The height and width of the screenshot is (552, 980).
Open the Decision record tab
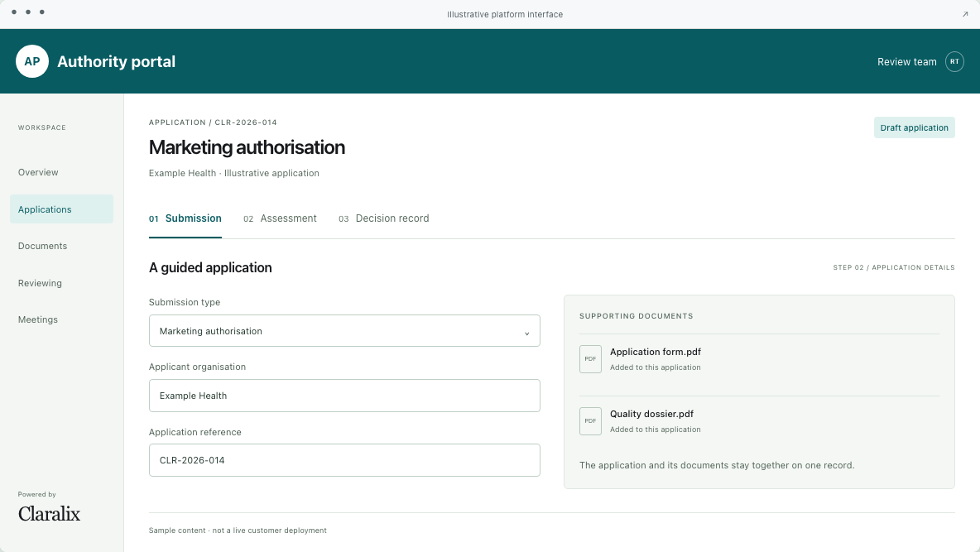click(384, 218)
